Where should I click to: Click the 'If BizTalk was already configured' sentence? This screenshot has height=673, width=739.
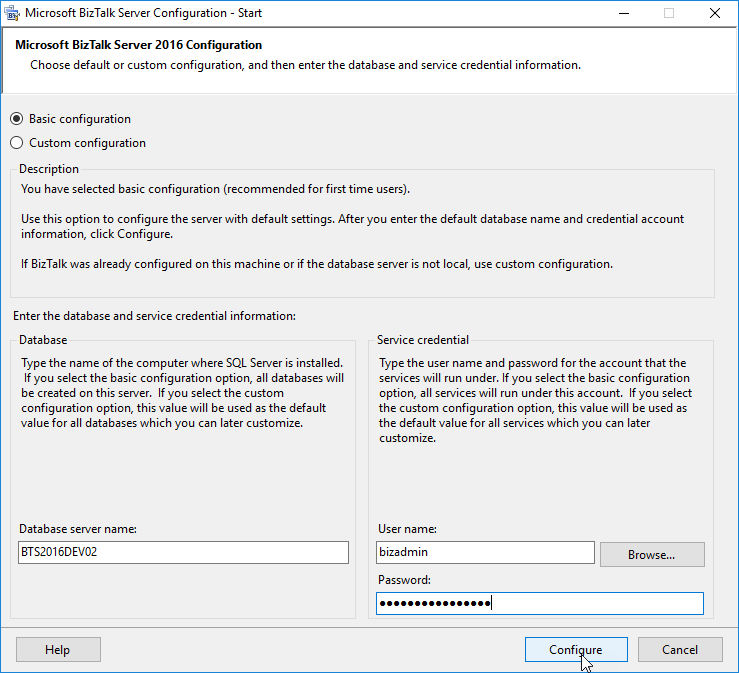(x=317, y=264)
